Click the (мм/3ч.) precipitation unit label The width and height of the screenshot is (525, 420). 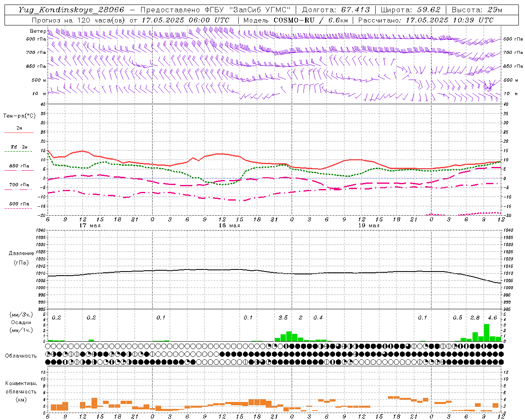click(x=21, y=315)
